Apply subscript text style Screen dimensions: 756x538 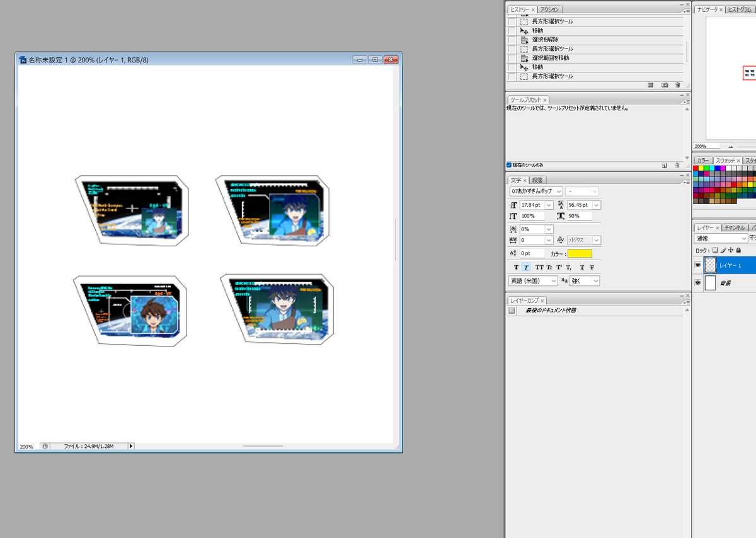(570, 267)
